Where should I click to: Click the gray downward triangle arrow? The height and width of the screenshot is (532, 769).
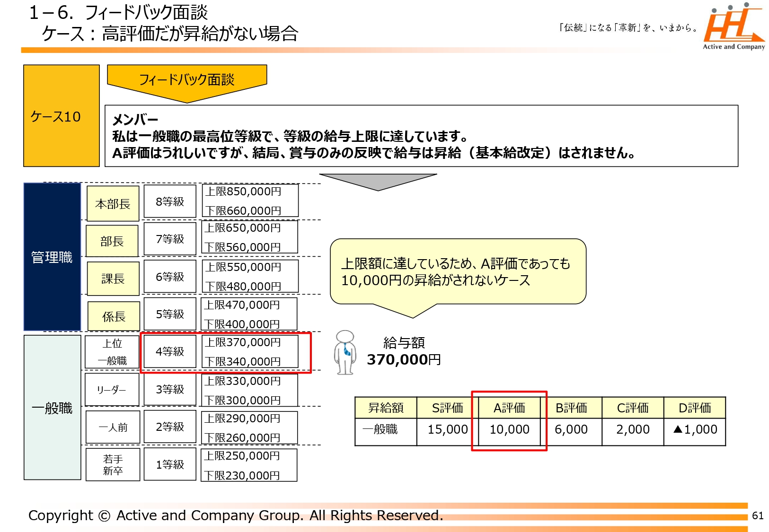coord(378,181)
